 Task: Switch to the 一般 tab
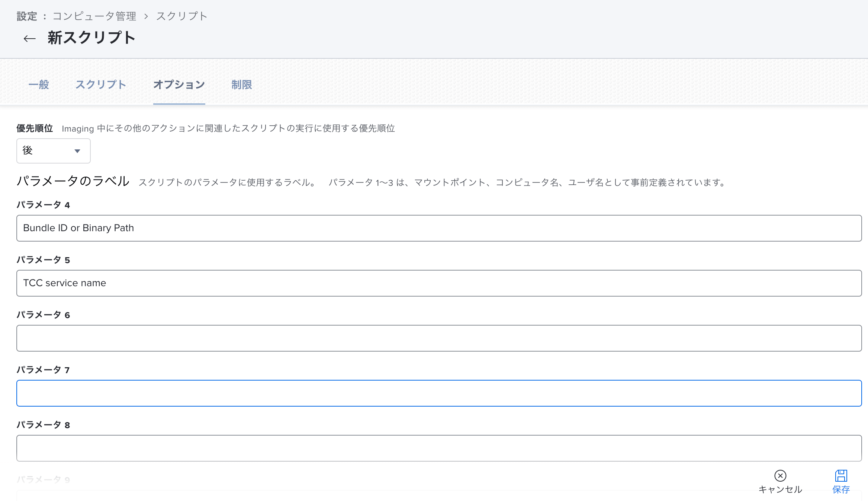point(39,85)
